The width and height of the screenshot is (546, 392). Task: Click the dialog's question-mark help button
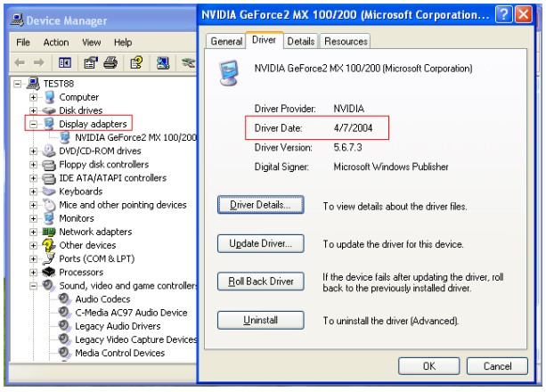pos(503,15)
